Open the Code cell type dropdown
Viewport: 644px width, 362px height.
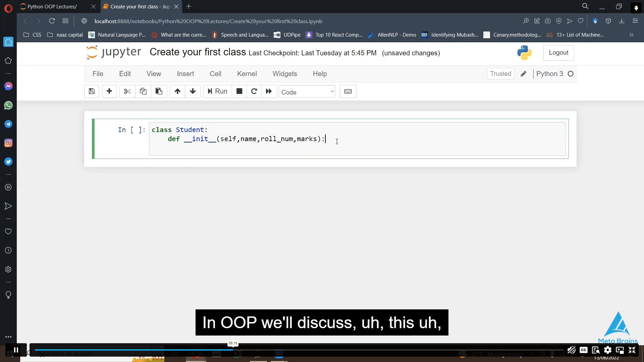click(x=307, y=92)
